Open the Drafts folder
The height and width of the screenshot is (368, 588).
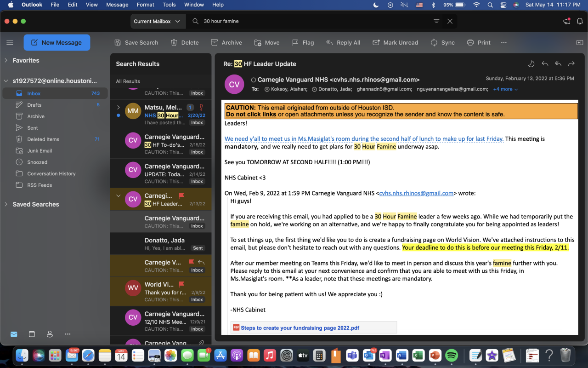[55, 105]
